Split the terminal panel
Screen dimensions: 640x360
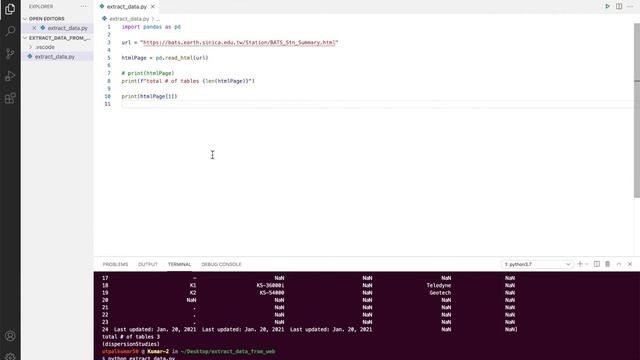pos(597,264)
